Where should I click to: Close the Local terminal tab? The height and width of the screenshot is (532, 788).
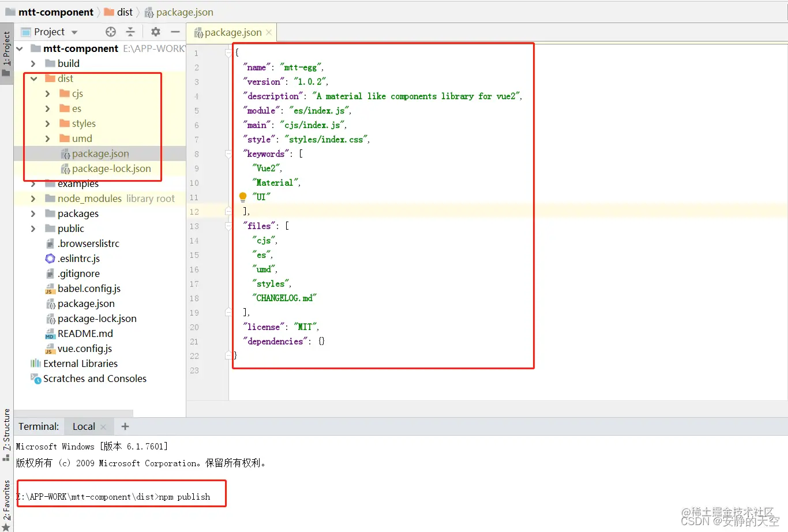[x=103, y=427]
